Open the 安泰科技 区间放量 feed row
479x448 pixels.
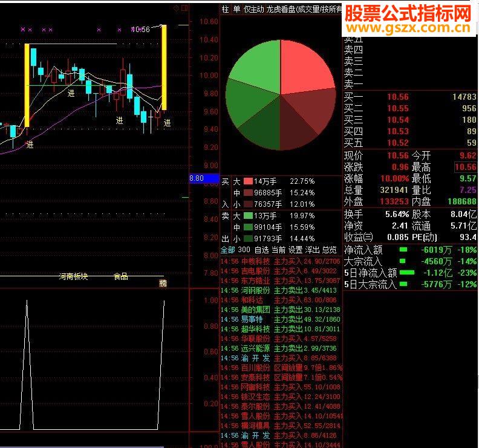[x=281, y=377]
